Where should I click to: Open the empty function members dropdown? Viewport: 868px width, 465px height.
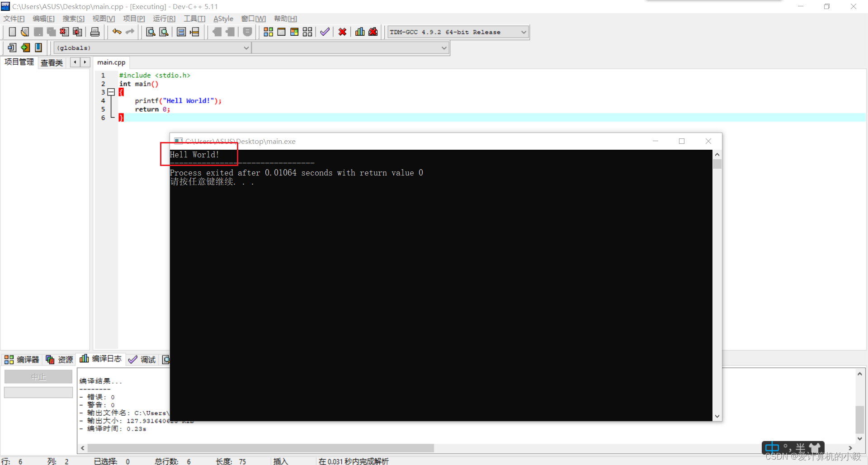coord(350,47)
